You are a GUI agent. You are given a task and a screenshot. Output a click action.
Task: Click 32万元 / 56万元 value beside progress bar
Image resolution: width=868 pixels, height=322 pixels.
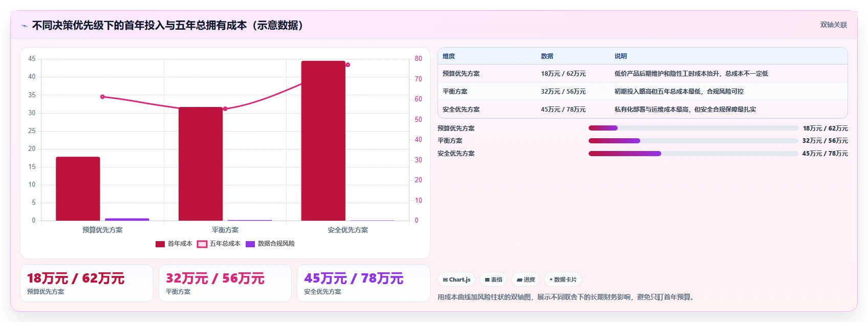coord(825,141)
